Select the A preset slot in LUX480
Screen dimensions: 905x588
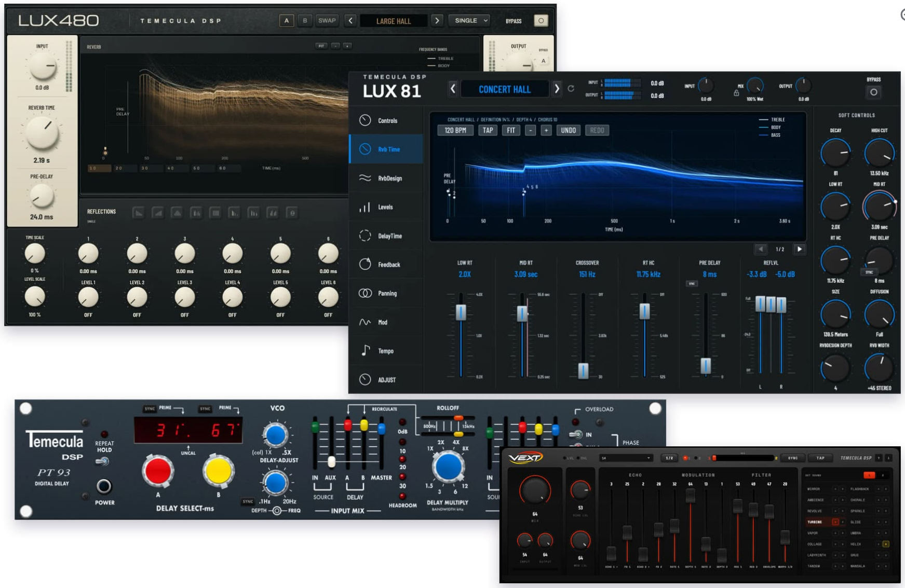[x=286, y=21]
